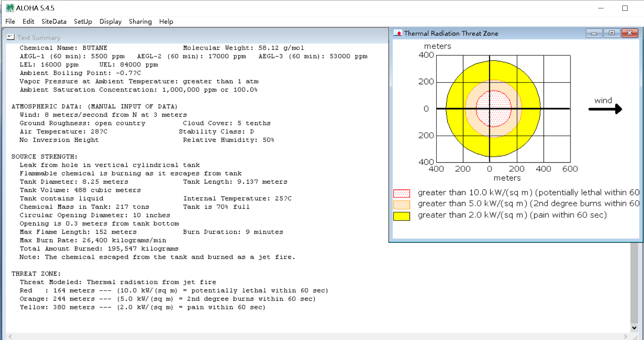Click the 'Tank Volume: 488 cubic meters' line
The width and height of the screenshot is (644, 340).
pyautogui.click(x=80, y=190)
